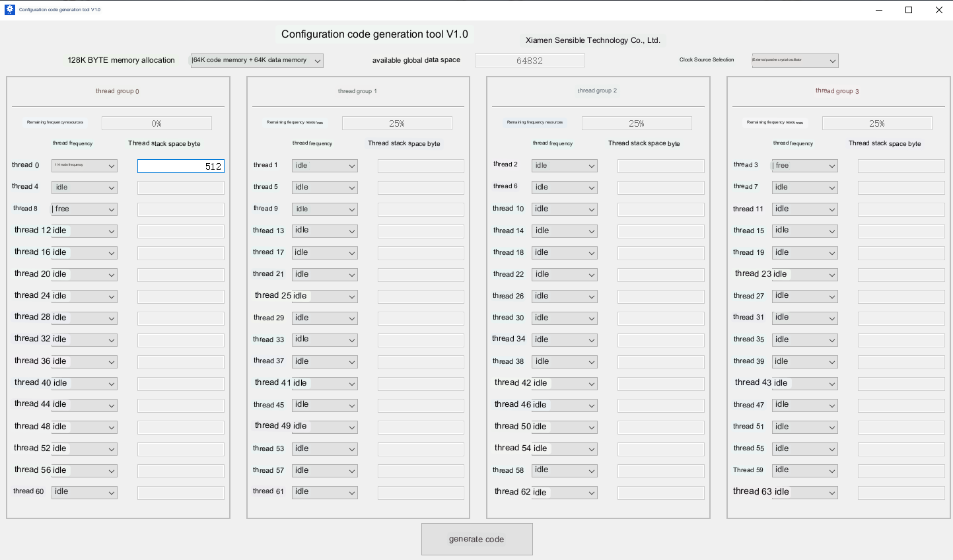Image resolution: width=953 pixels, height=560 pixels.
Task: Open thread 5 frequency dropdown
Action: (x=324, y=188)
